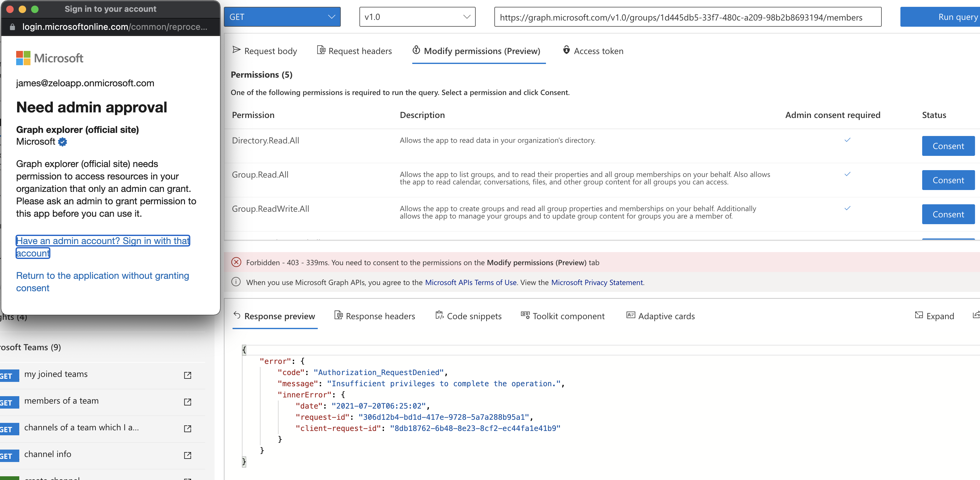Click the Request body send icon
The image size is (980, 480).
(236, 50)
